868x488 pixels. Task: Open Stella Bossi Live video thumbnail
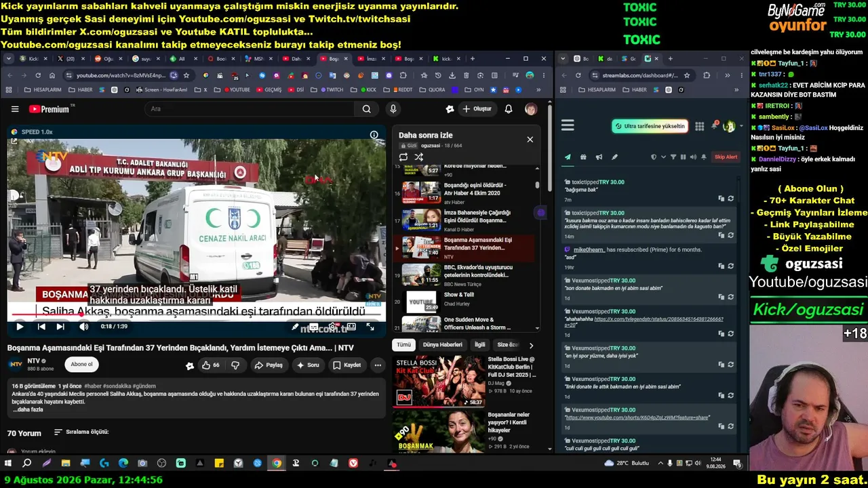click(x=439, y=381)
